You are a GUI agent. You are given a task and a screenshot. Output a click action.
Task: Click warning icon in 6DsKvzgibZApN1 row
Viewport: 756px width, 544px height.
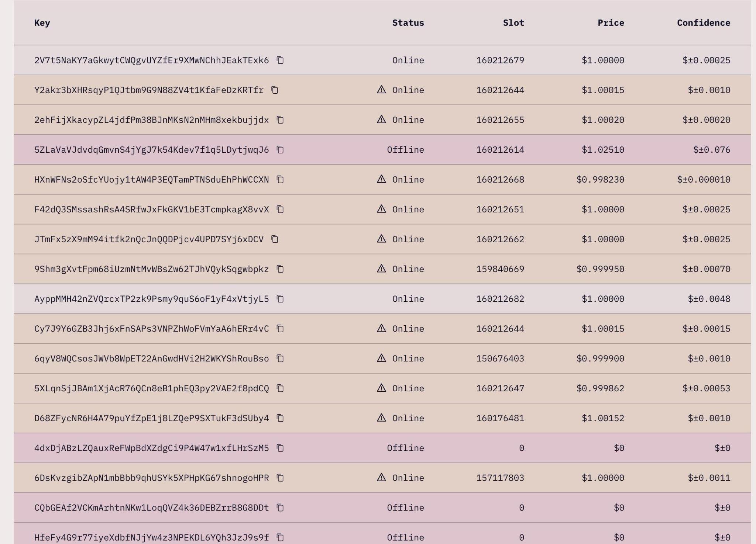pyautogui.click(x=381, y=478)
